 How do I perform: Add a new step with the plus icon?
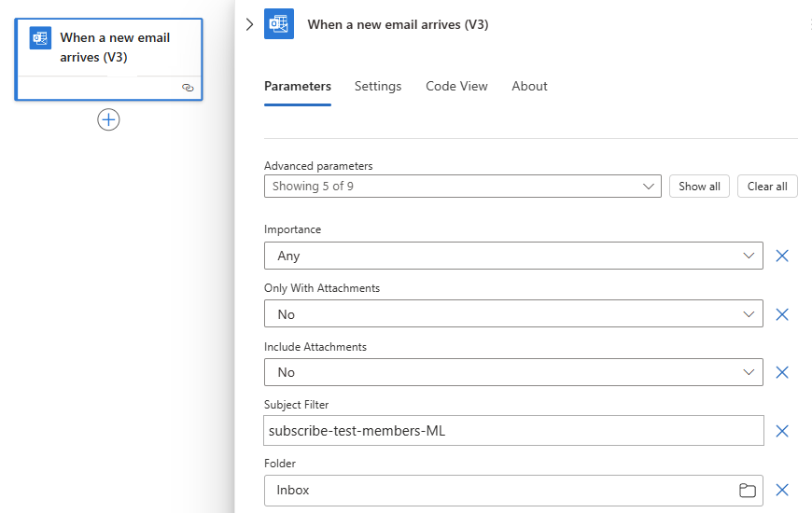[109, 119]
